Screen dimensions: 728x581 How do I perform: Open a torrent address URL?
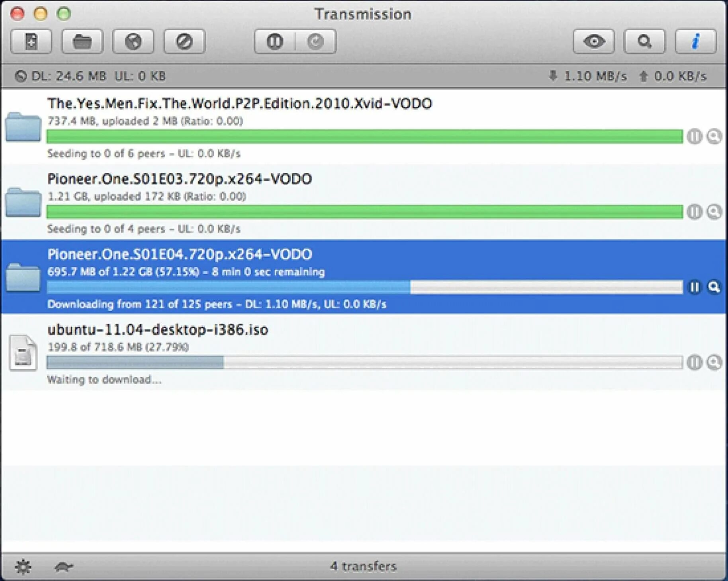click(x=133, y=41)
